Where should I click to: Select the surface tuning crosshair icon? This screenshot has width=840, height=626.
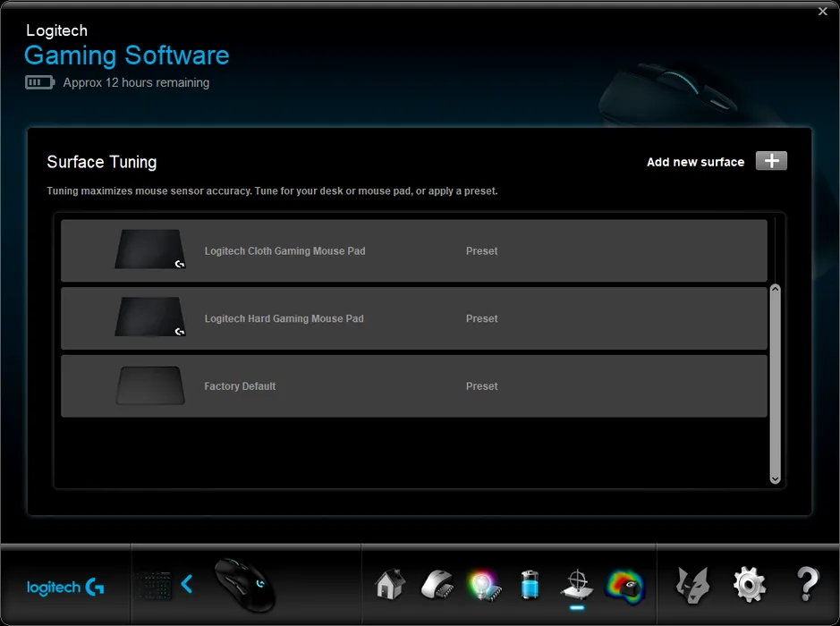click(577, 584)
